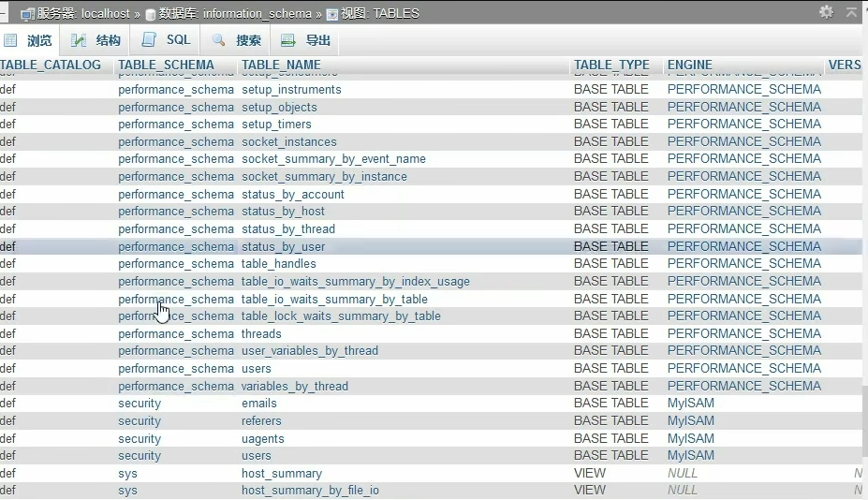Select the status_by_host cell

point(283,212)
